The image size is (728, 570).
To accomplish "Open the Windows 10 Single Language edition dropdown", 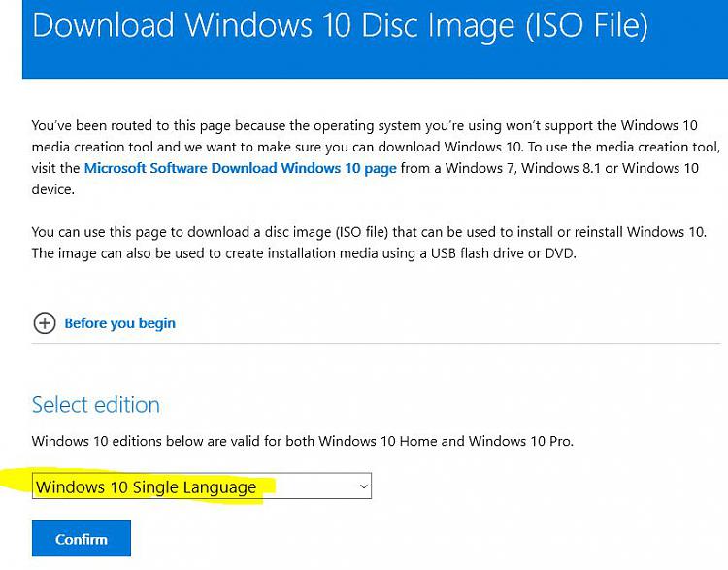I will click(x=202, y=486).
